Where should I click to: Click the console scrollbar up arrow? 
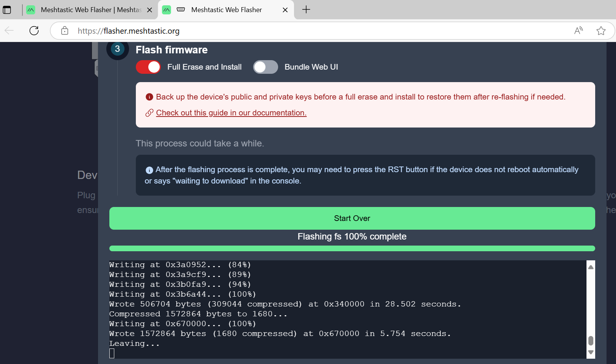pos(591,267)
